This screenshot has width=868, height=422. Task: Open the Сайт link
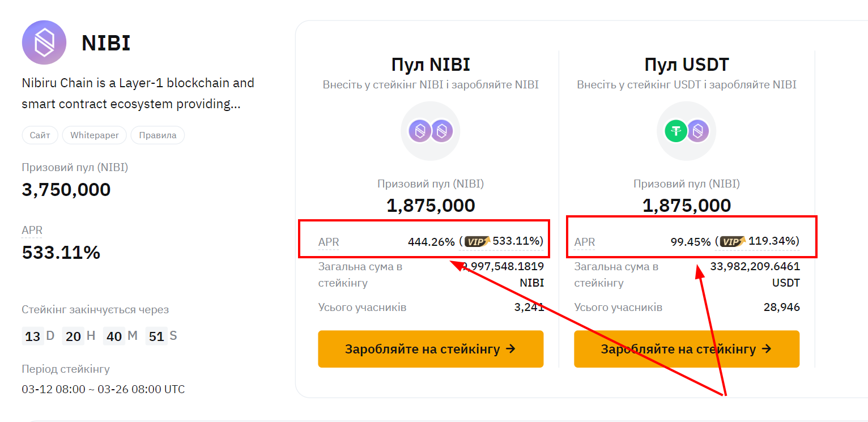40,135
